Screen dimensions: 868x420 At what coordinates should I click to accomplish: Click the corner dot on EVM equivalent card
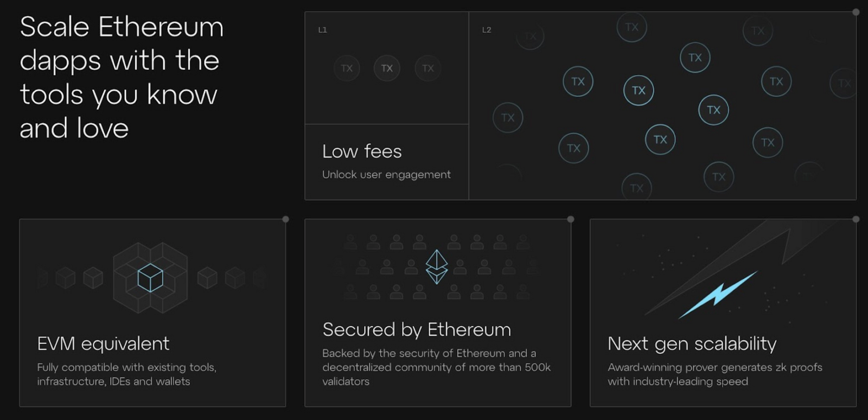pos(285,219)
